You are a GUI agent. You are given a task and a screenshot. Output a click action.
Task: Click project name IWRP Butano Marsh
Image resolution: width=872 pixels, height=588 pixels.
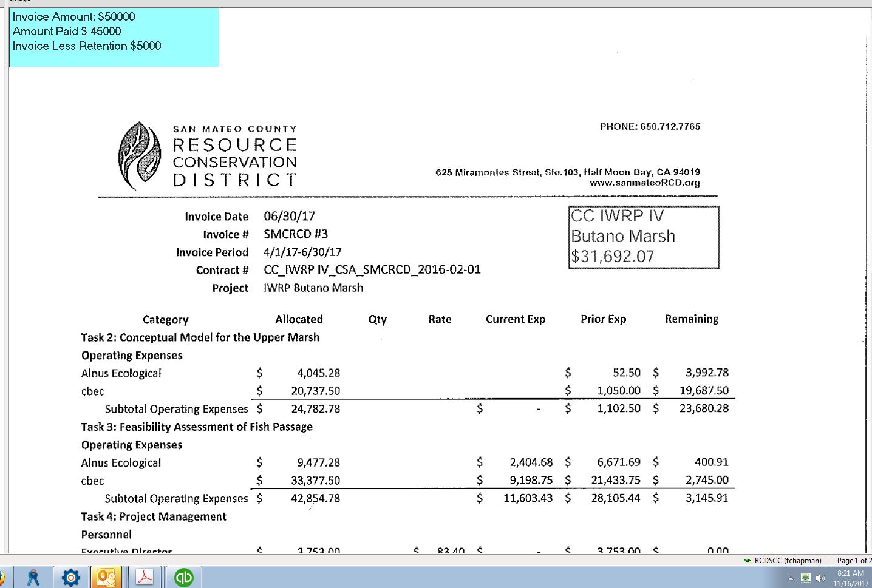tap(313, 288)
